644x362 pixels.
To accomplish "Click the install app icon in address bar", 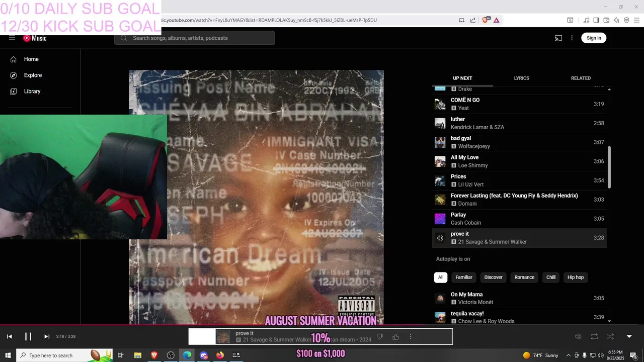I will pyautogui.click(x=461, y=20).
